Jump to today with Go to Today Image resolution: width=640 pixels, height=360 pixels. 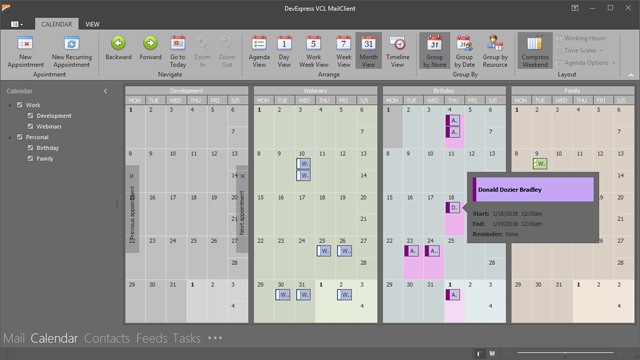pyautogui.click(x=178, y=52)
